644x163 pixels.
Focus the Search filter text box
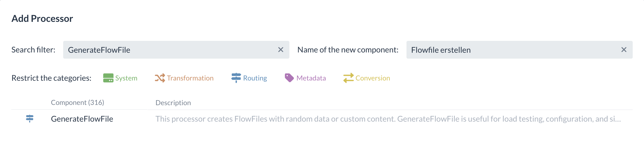coord(169,50)
